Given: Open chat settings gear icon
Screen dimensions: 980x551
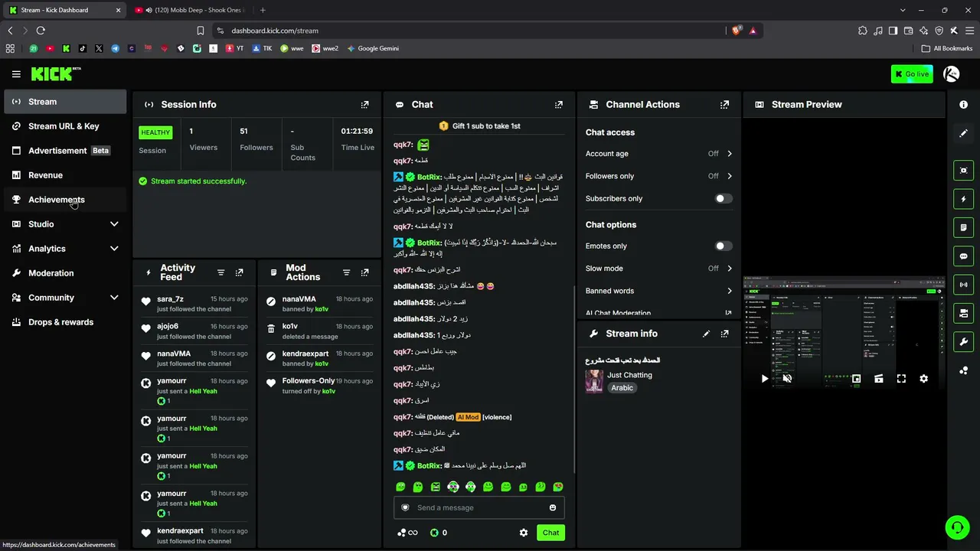Looking at the screenshot, I should [x=524, y=533].
